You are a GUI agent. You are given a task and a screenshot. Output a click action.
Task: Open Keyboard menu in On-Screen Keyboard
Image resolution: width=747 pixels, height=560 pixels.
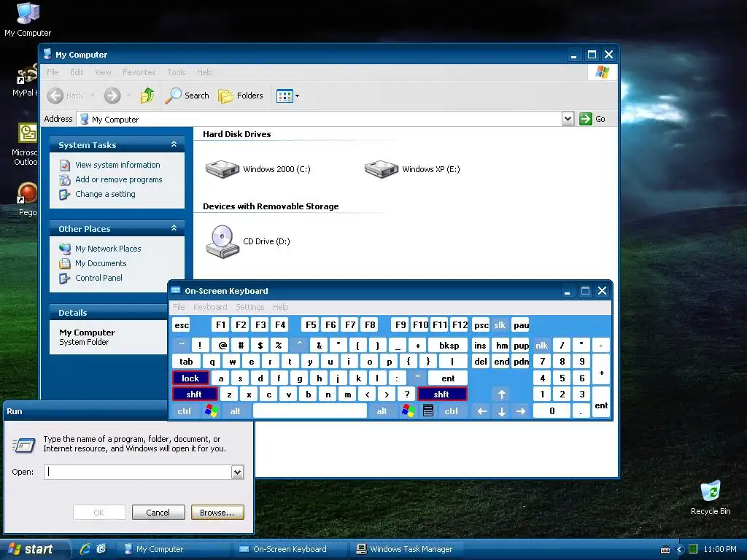(x=210, y=307)
